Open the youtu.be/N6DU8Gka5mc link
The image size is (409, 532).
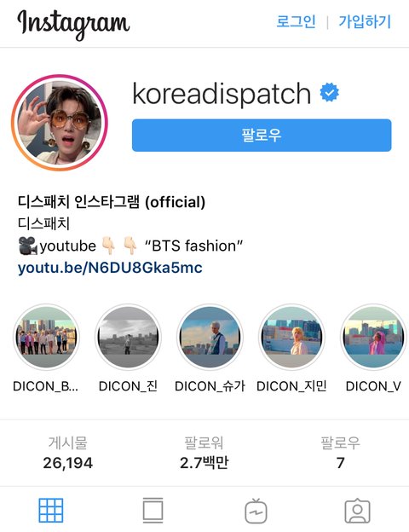110,268
